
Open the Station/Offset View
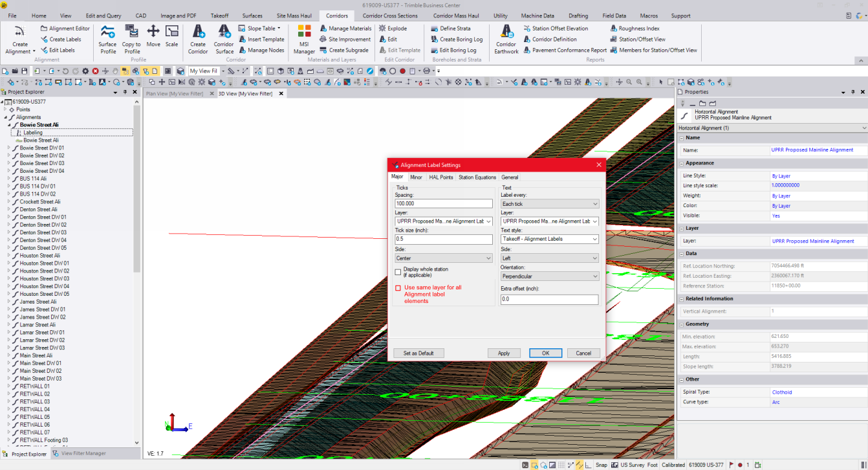pos(637,39)
